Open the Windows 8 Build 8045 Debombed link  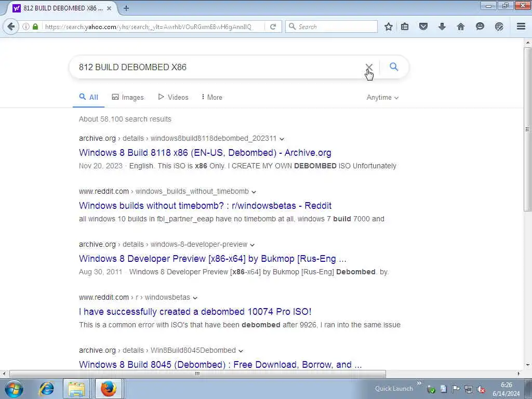(x=220, y=364)
